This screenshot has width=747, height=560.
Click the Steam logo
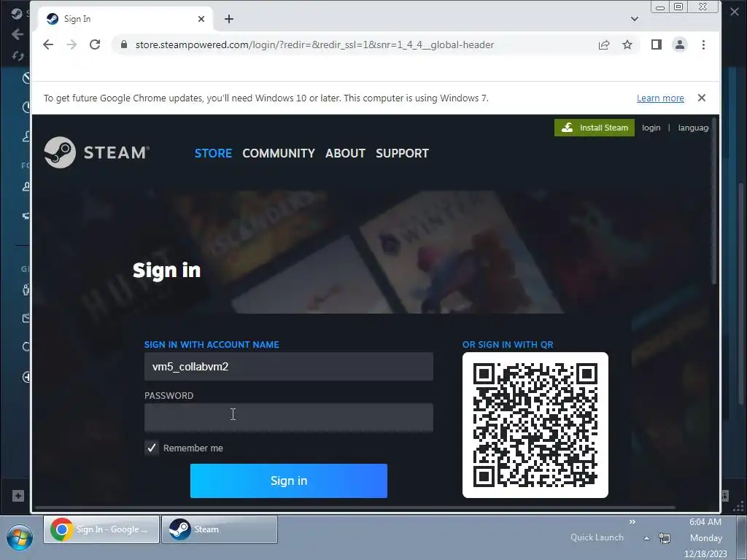pos(97,152)
